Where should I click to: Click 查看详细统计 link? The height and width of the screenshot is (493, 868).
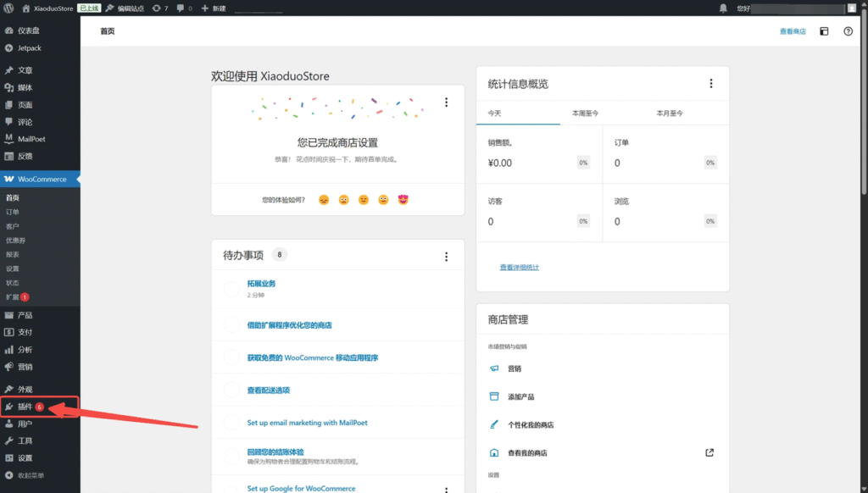(x=520, y=267)
